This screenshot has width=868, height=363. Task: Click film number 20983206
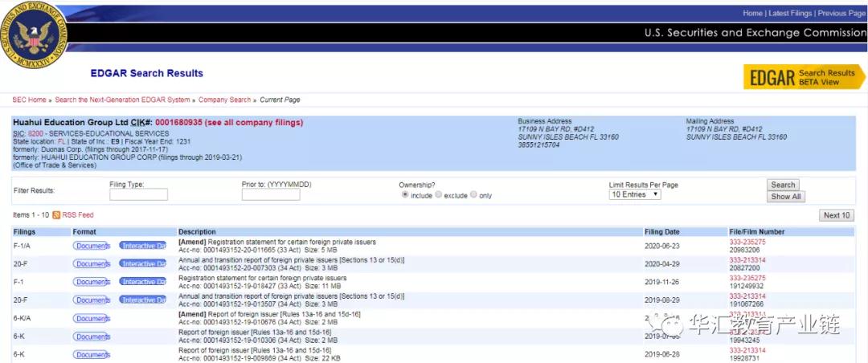pyautogui.click(x=746, y=250)
